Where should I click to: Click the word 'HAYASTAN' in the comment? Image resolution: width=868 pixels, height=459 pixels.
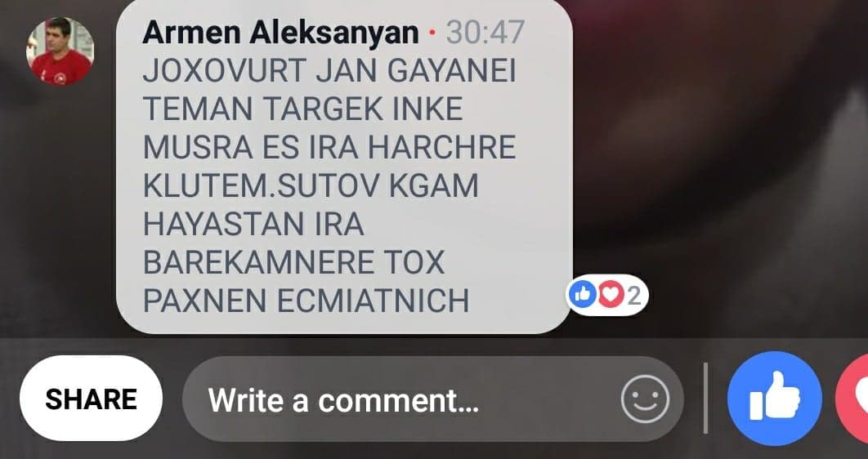point(221,224)
